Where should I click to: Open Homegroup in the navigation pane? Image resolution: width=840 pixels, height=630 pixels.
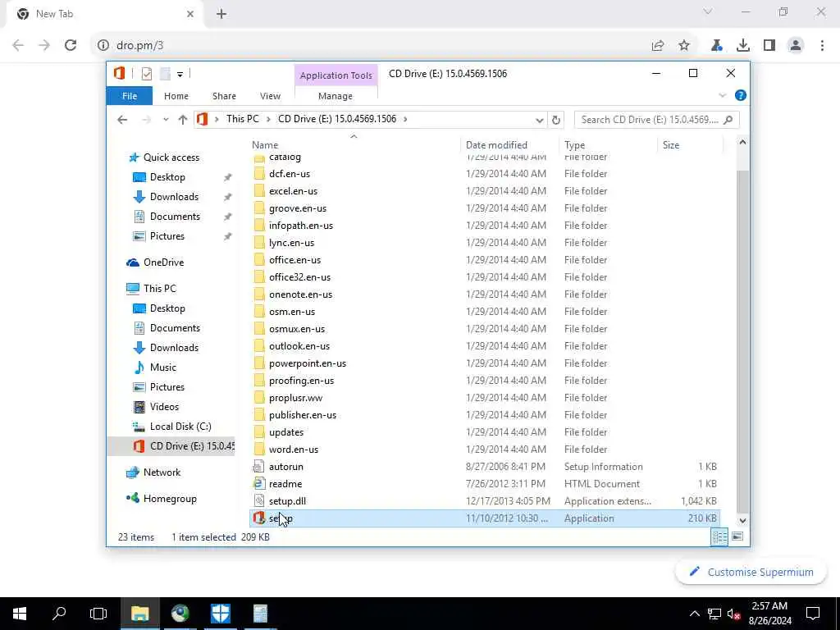coord(170,498)
